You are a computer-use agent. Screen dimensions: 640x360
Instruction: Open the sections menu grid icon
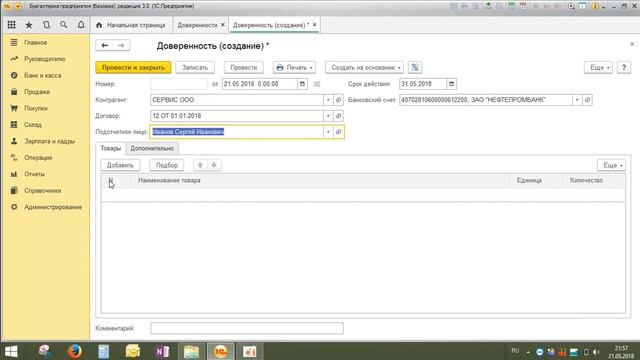[x=11, y=25]
